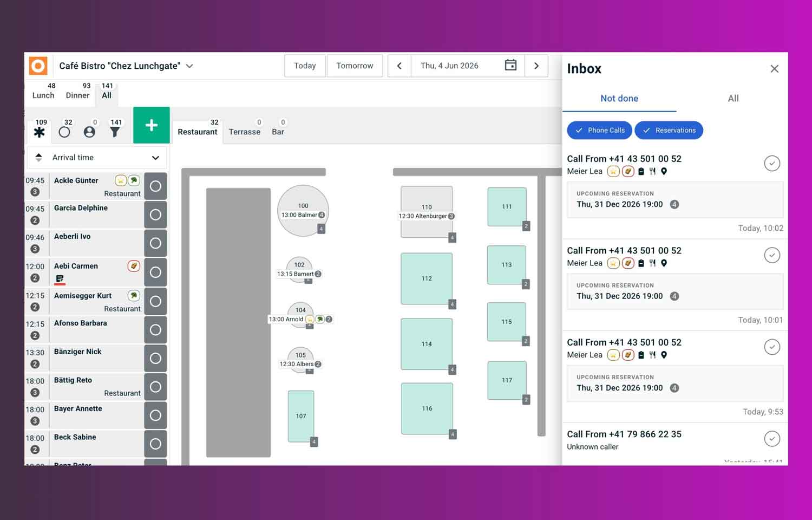Mark first Meier Lea call as done
Image resolution: width=812 pixels, height=520 pixels.
[x=772, y=163]
